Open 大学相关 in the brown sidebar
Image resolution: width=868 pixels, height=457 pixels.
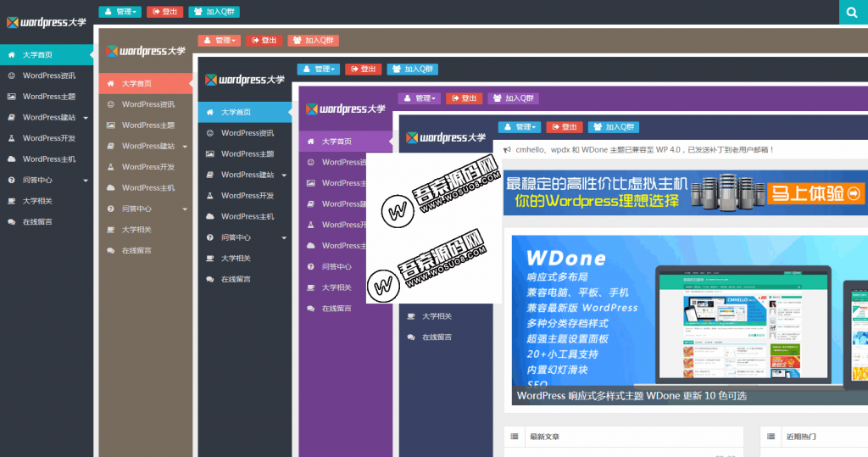pos(137,229)
